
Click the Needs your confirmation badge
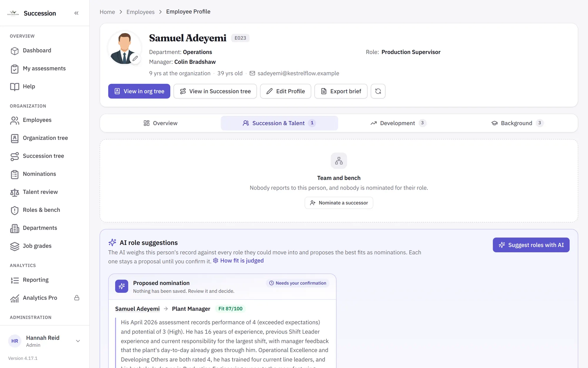point(298,283)
